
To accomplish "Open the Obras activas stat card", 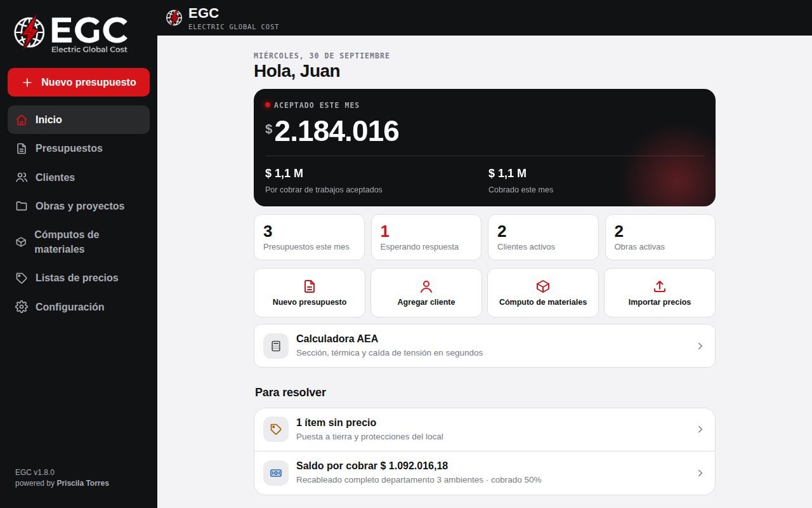I will pyautogui.click(x=660, y=237).
